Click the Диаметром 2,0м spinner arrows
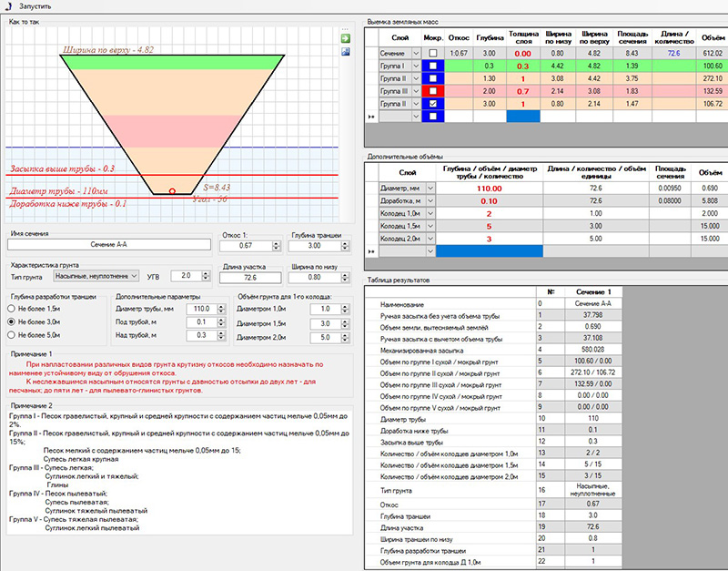 coord(345,338)
